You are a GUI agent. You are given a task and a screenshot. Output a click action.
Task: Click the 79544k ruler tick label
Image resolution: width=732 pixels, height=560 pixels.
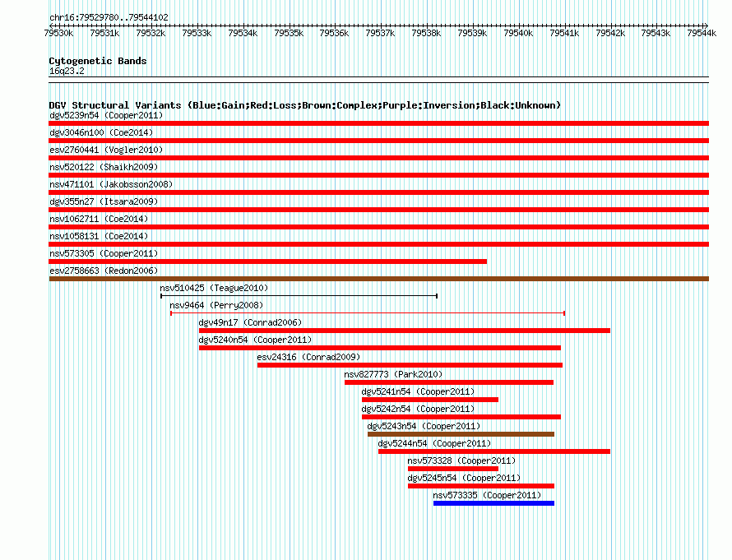[x=702, y=33]
